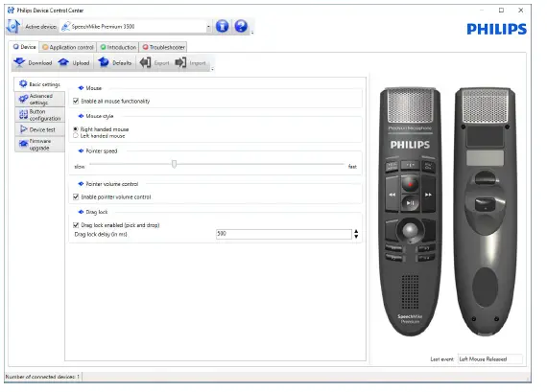Viewport: 547px width, 392px height.
Task: Click the Defaults button label
Action: [122, 63]
